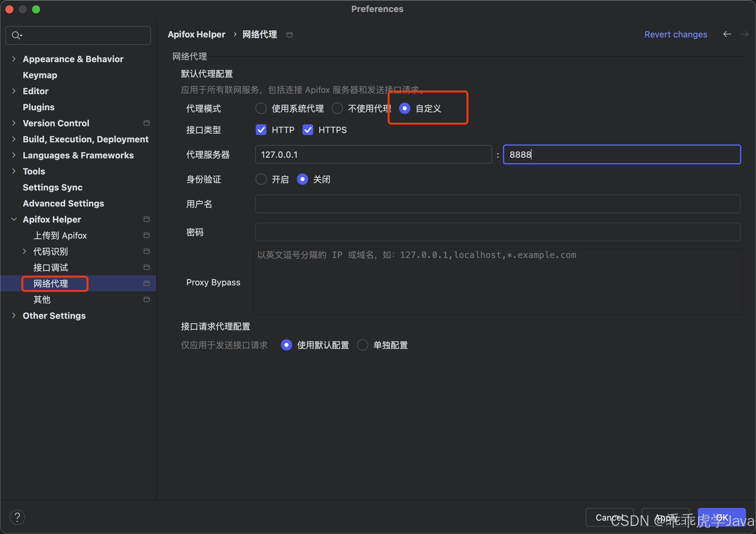756x534 pixels.
Task: Select the 使用系统代理 radio button
Action: 261,108
